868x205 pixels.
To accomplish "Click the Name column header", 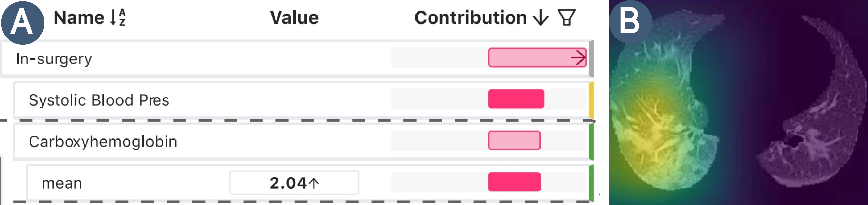I will (x=79, y=17).
